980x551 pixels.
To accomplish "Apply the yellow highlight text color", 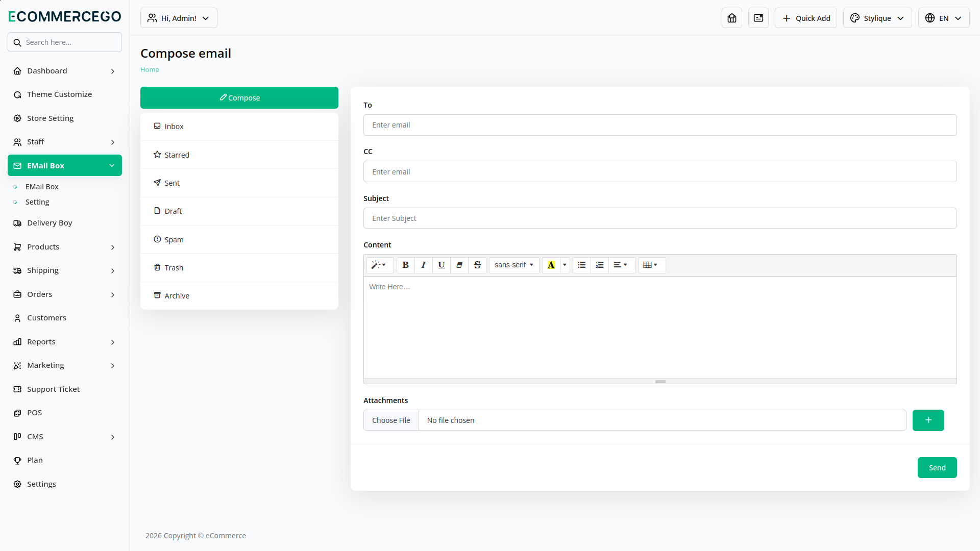I will [x=551, y=265].
